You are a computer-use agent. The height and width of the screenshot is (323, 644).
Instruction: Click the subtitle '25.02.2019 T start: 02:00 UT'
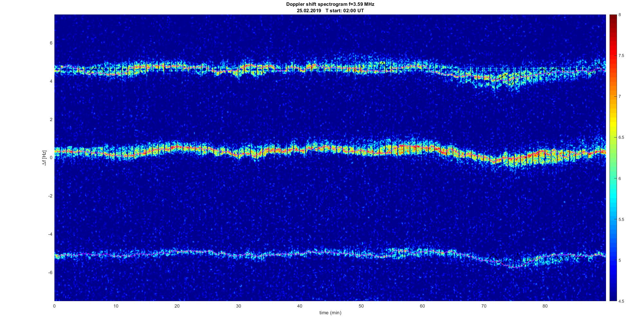[330, 11]
